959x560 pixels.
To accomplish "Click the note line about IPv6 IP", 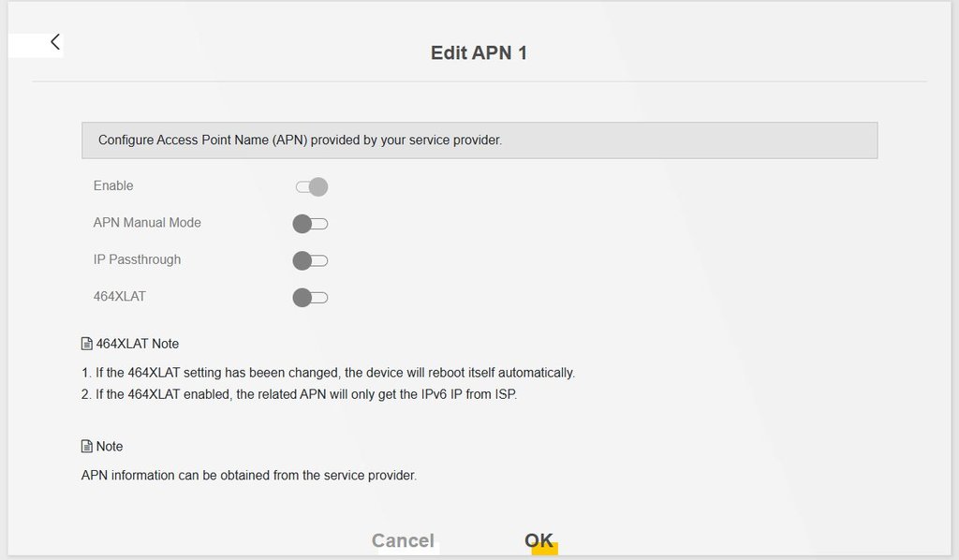I will click(x=299, y=394).
